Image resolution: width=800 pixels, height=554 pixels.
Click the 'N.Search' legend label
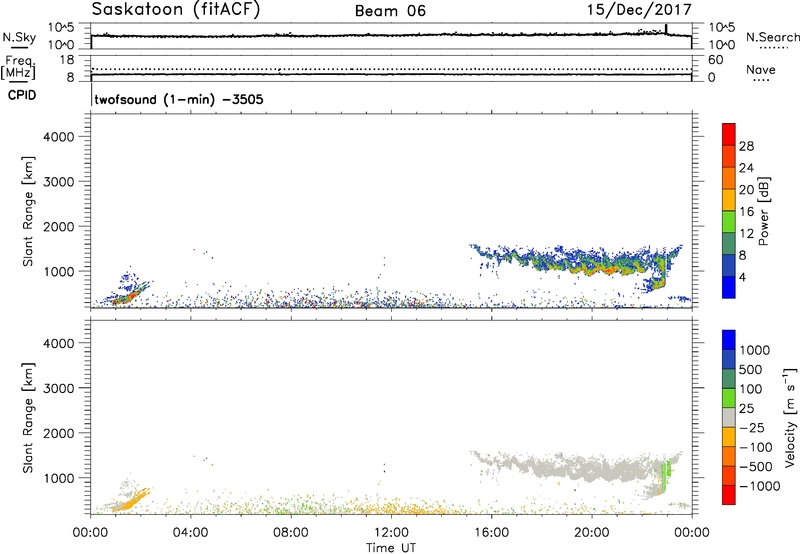tap(773, 37)
